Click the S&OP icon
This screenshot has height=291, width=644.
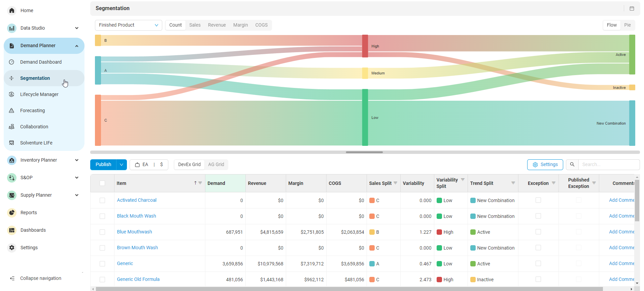[x=12, y=177]
